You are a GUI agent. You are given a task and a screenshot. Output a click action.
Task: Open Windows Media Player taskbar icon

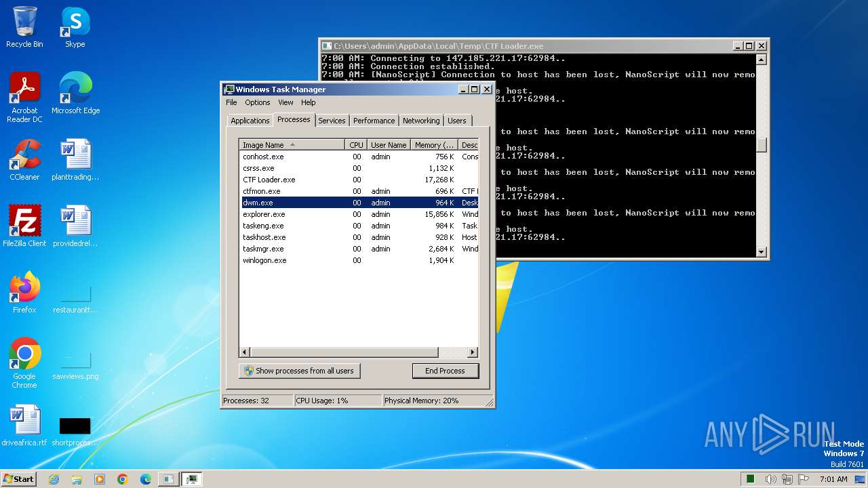pyautogui.click(x=100, y=479)
